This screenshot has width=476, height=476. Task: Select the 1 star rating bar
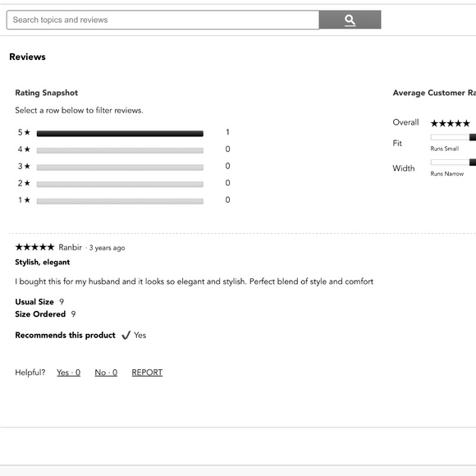pyautogui.click(x=120, y=201)
